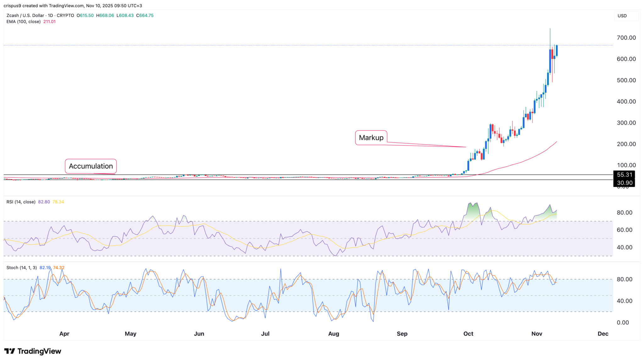This screenshot has width=644, height=362.
Task: Click the red EMA value 211.01
Action: click(x=49, y=22)
